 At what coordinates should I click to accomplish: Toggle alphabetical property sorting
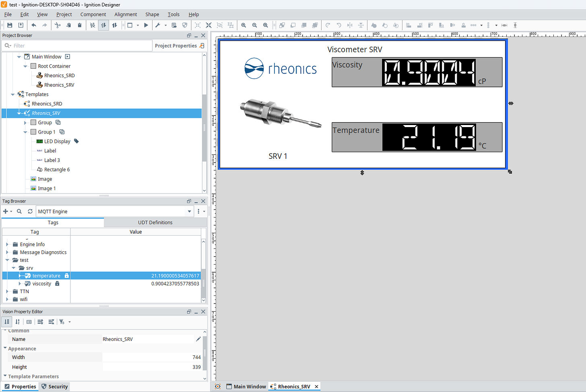(x=18, y=322)
